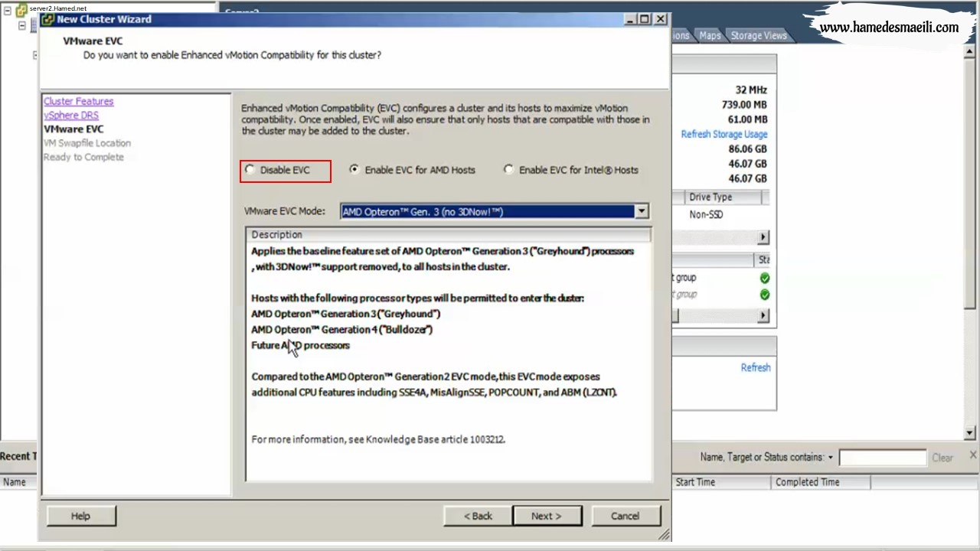Go back with the < Back button
Image resolution: width=980 pixels, height=551 pixels.
[478, 516]
